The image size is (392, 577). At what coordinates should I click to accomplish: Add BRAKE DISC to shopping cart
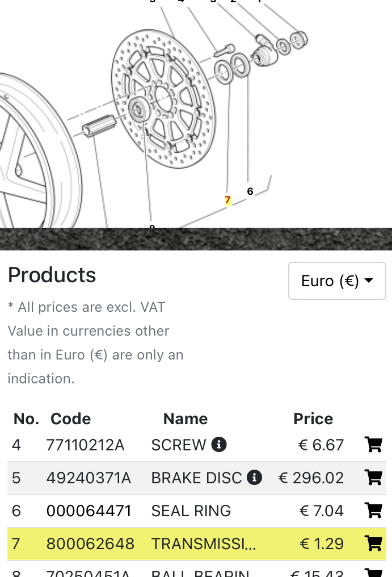[373, 478]
